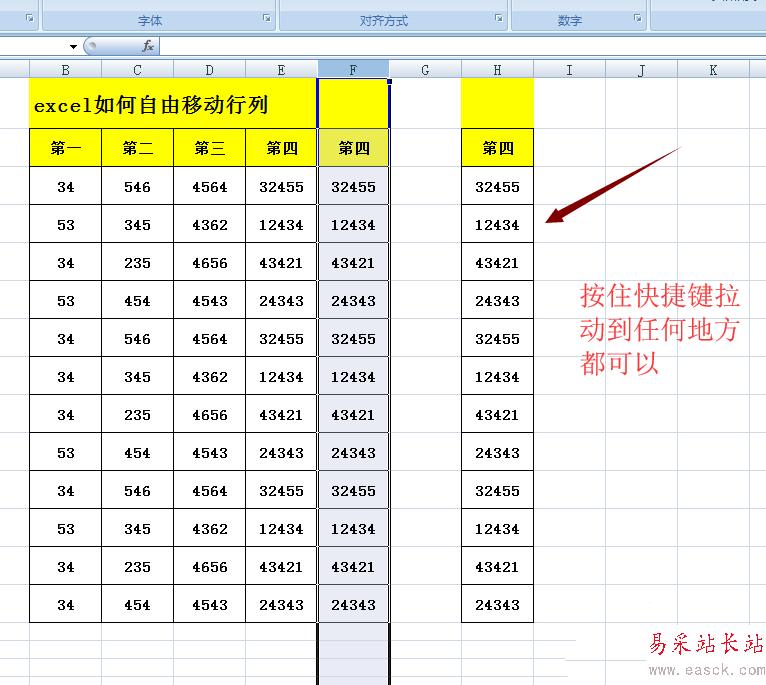Select the 第四 cell in column E
The width and height of the screenshot is (766, 685).
[281, 148]
